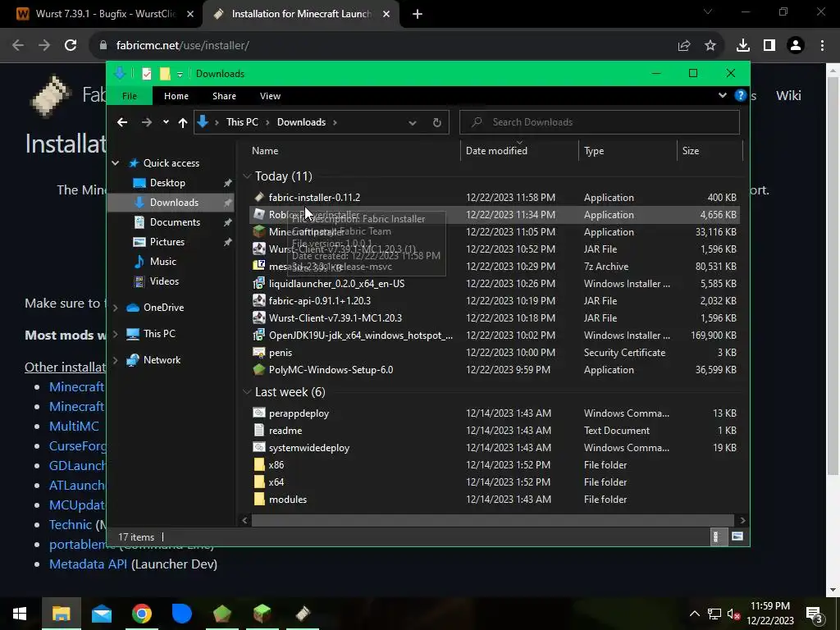Open the Wiki link on Fabric site
This screenshot has height=630, width=840.
pyautogui.click(x=788, y=95)
